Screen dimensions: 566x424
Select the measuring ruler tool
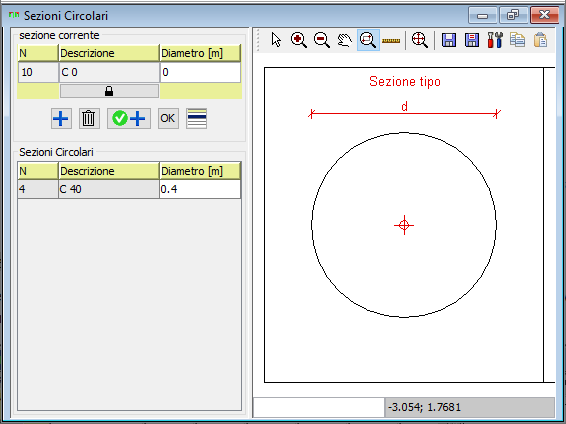pyautogui.click(x=391, y=41)
